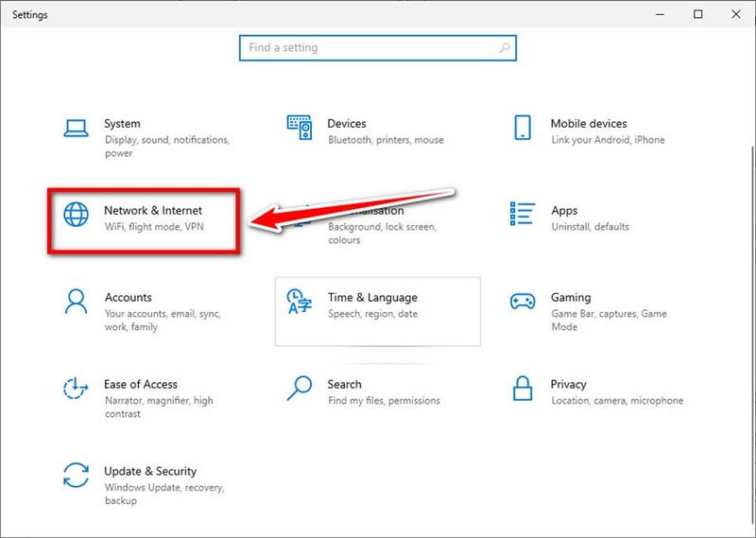Screen dimensions: 756x538
Task: Click the Accounts person icon
Action: 77,302
